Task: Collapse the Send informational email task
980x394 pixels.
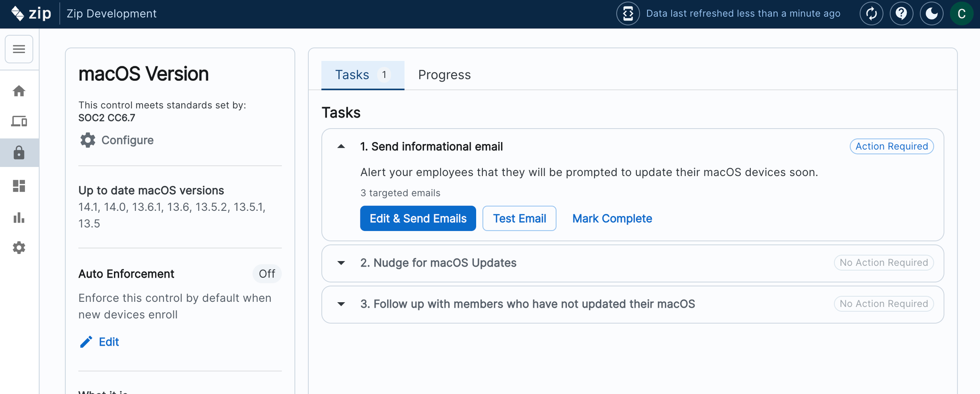Action: 341,146
